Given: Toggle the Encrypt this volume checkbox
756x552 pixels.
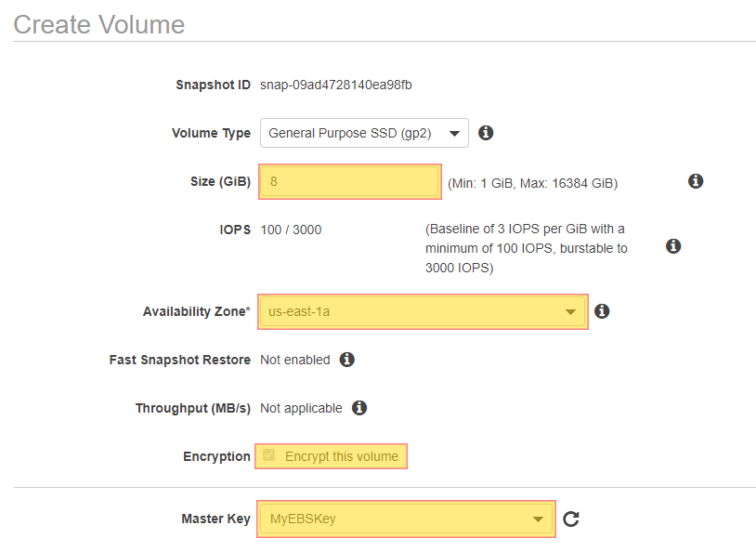Looking at the screenshot, I should pos(269,455).
